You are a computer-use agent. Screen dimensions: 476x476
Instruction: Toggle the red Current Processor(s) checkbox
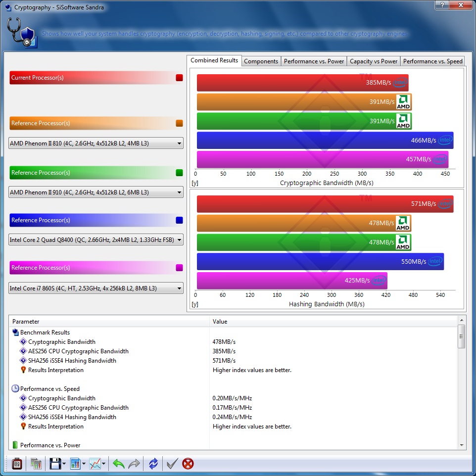pos(180,77)
